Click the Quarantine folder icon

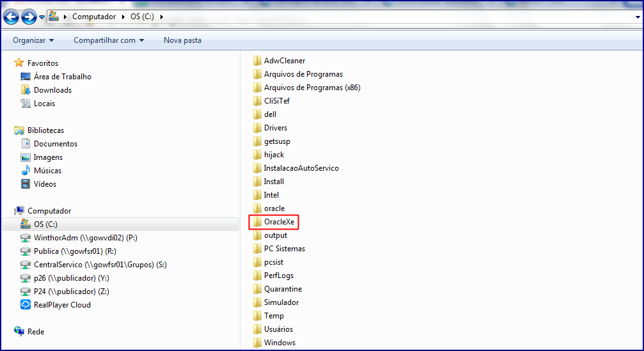point(258,289)
